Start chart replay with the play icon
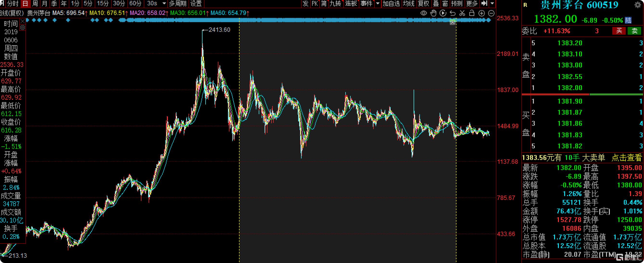 pos(443,13)
